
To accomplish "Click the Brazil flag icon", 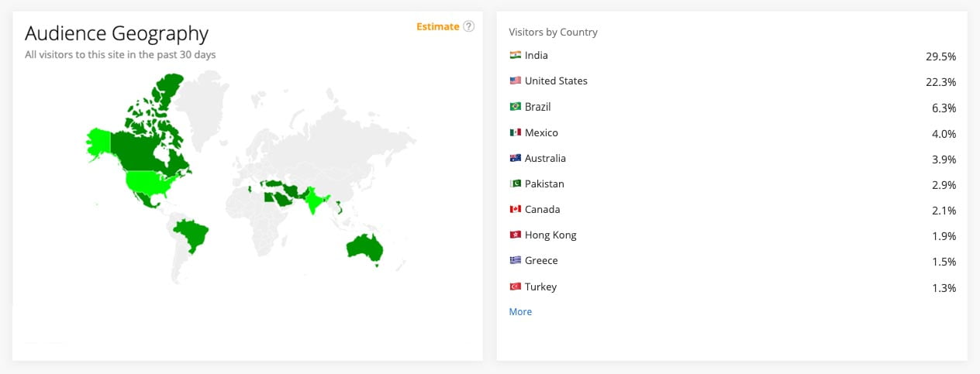I will click(515, 107).
